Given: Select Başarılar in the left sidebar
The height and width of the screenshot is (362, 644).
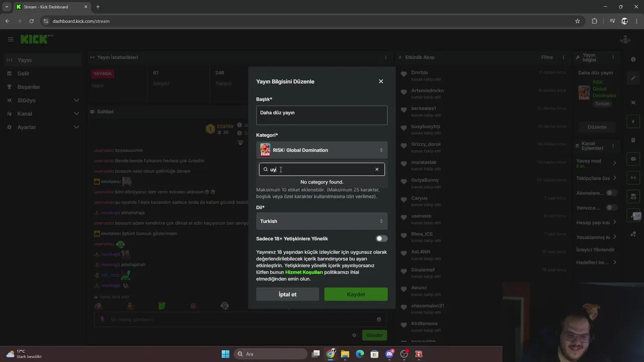Looking at the screenshot, I should point(43,87).
